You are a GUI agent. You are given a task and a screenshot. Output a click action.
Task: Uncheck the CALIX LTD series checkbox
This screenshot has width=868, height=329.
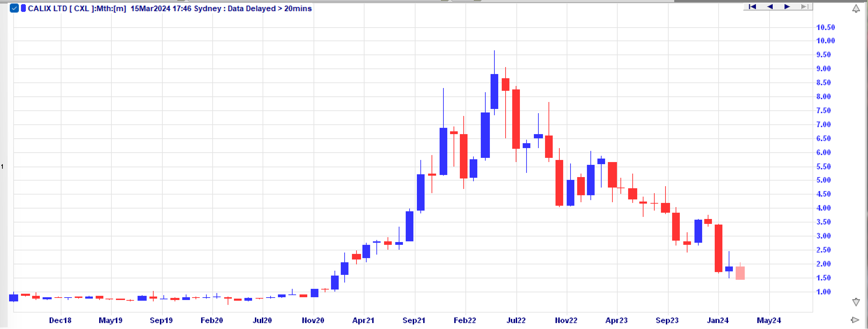click(x=14, y=8)
